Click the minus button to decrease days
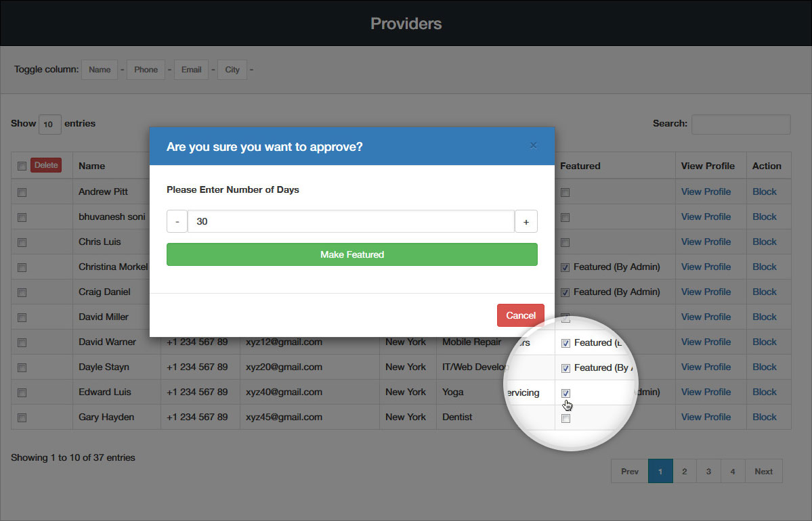812x521 pixels. pyautogui.click(x=177, y=221)
